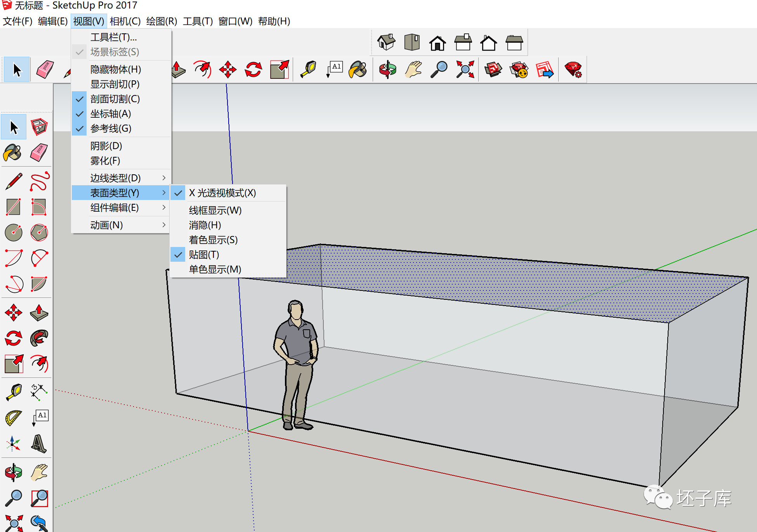Select the Move tool in top toolbar

point(227,70)
